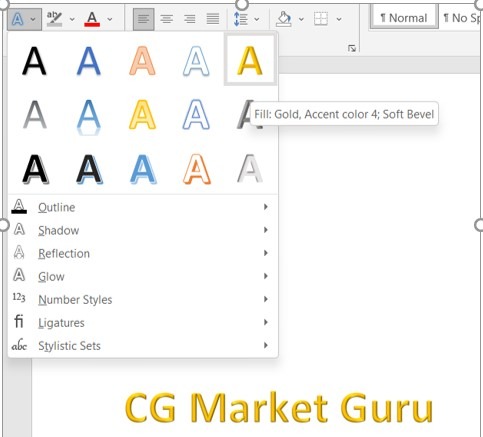Screen dimensions: 483x437
Task: Click the Glow letter icon
Action: [x=19, y=275]
